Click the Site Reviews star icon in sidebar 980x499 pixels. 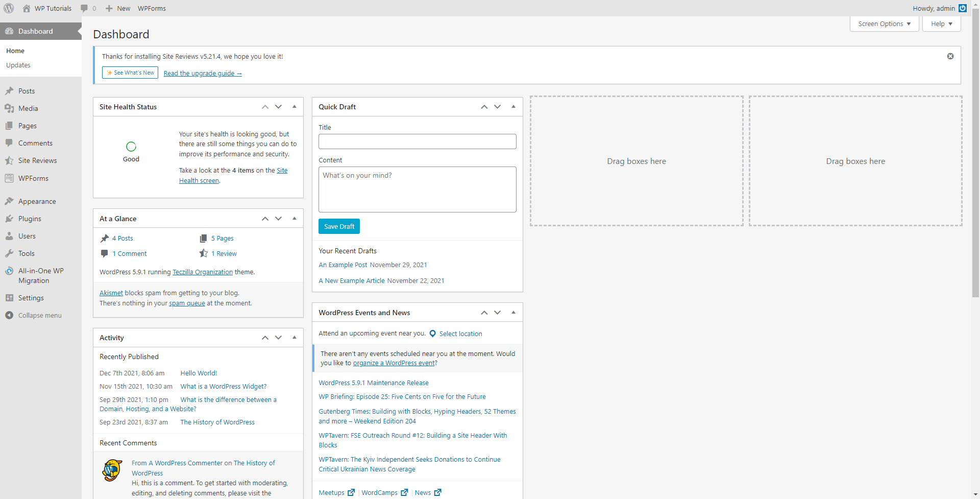[9, 160]
